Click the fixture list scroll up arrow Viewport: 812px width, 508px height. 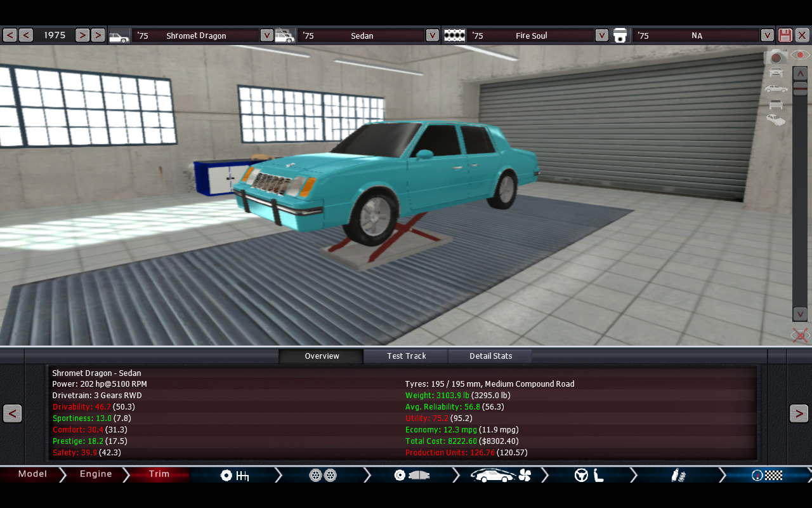pos(800,73)
